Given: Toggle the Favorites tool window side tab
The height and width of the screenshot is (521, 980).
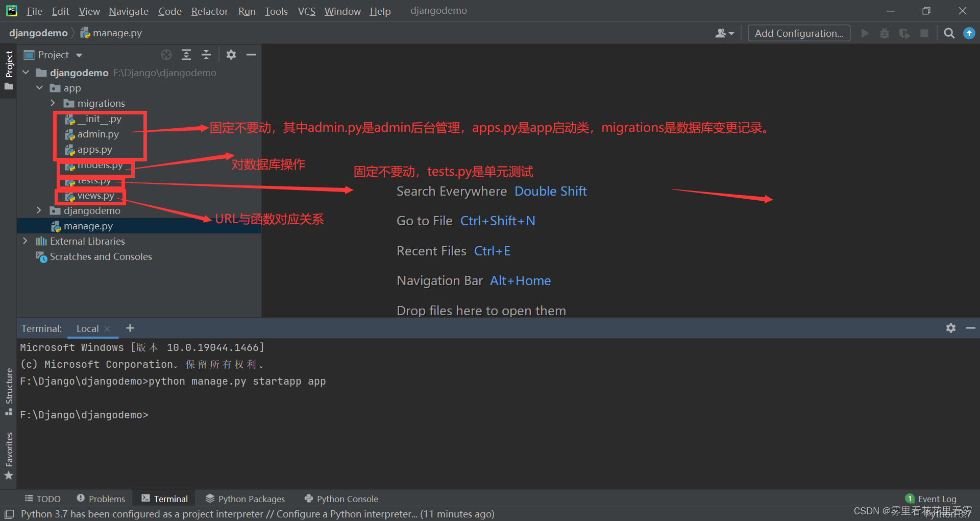Looking at the screenshot, I should pyautogui.click(x=9, y=456).
